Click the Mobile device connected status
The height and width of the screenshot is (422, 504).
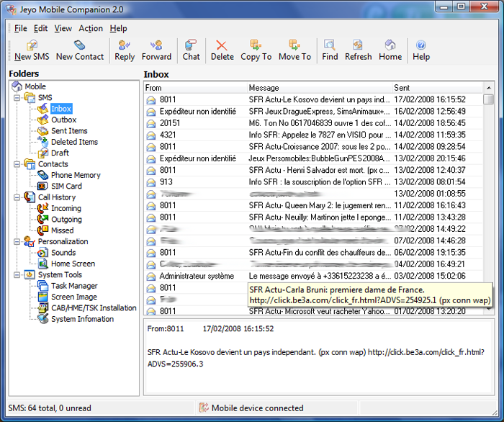(257, 408)
